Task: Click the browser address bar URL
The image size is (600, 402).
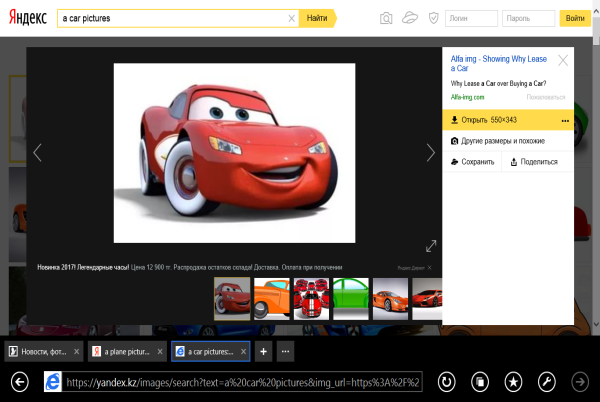Action: (242, 382)
